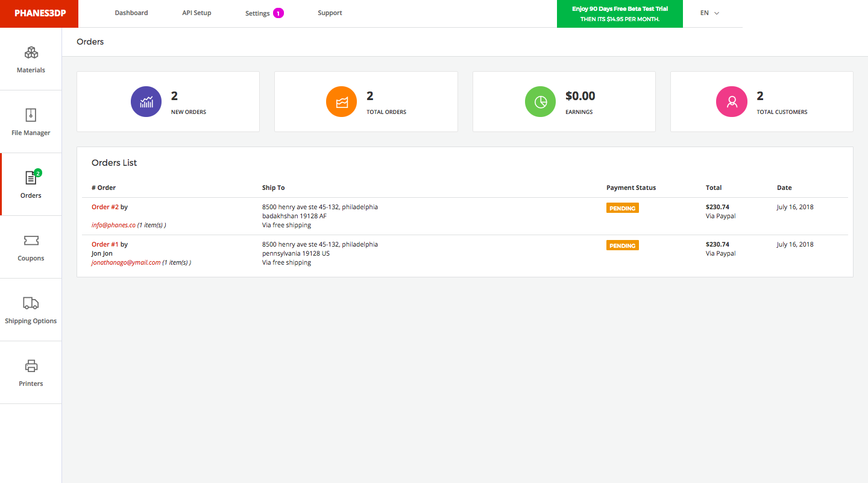Screen dimensions: 868x483
Task: Select the Orders document icon
Action: (31, 178)
